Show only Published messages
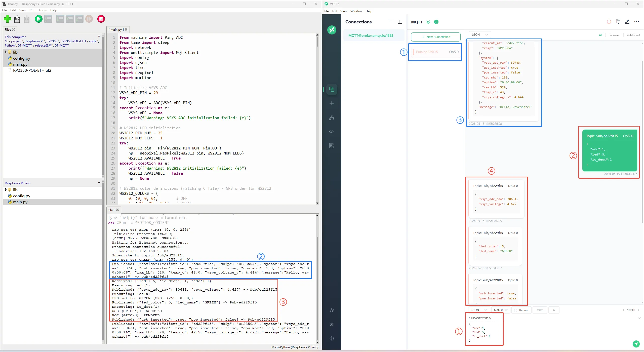The image size is (644, 352). point(633,35)
